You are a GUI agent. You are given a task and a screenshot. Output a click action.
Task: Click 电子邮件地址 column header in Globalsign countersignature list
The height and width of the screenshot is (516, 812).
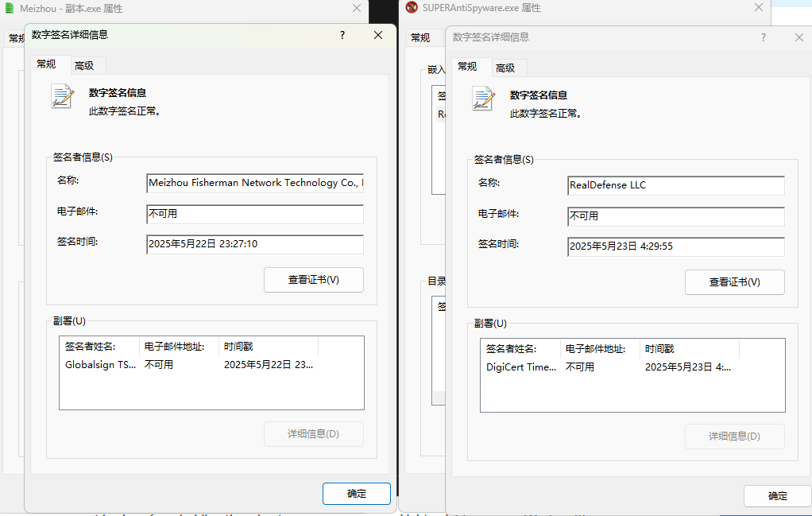point(180,347)
